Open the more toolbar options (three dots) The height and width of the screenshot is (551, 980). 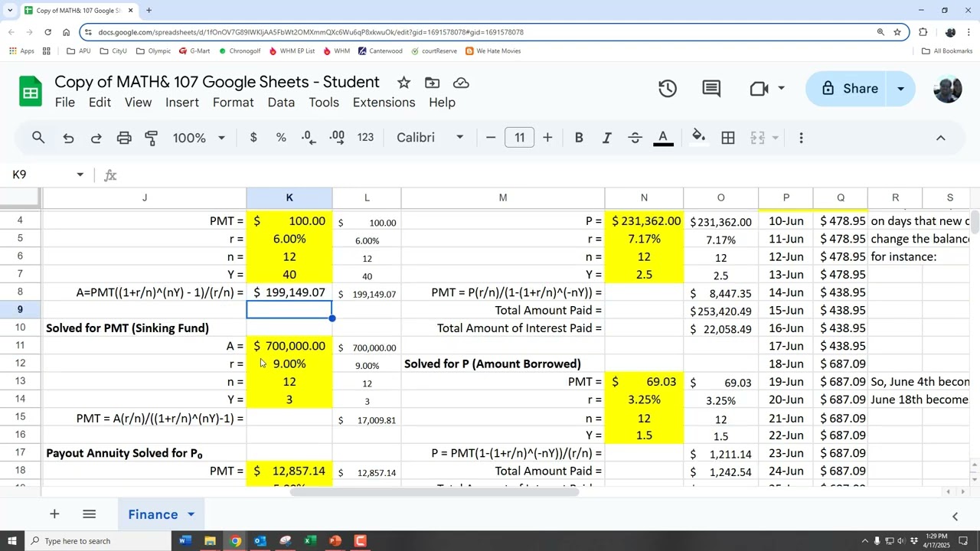point(801,138)
